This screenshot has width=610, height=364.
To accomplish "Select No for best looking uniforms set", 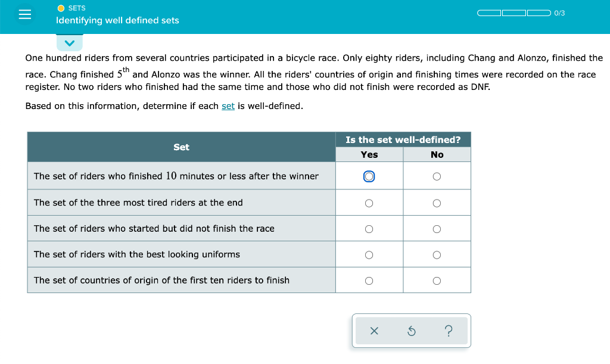I will coord(437,254).
